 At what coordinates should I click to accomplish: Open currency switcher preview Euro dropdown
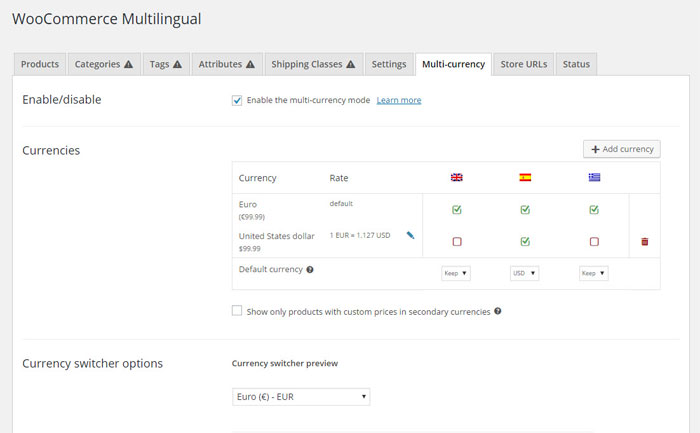coord(301,397)
